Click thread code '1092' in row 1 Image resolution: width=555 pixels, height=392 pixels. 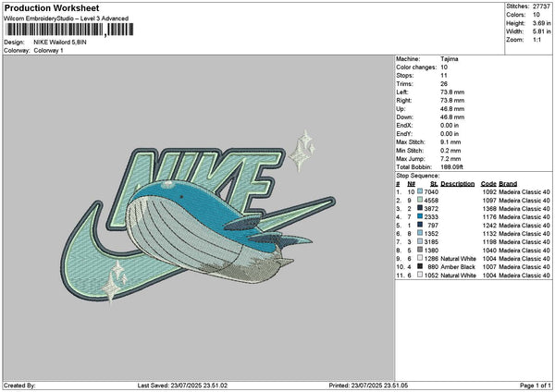489,191
